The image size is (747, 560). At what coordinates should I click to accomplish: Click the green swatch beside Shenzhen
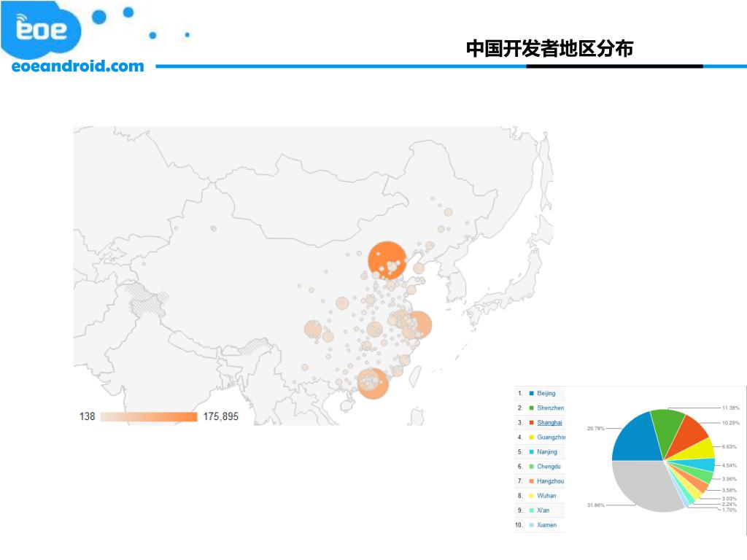[531, 408]
